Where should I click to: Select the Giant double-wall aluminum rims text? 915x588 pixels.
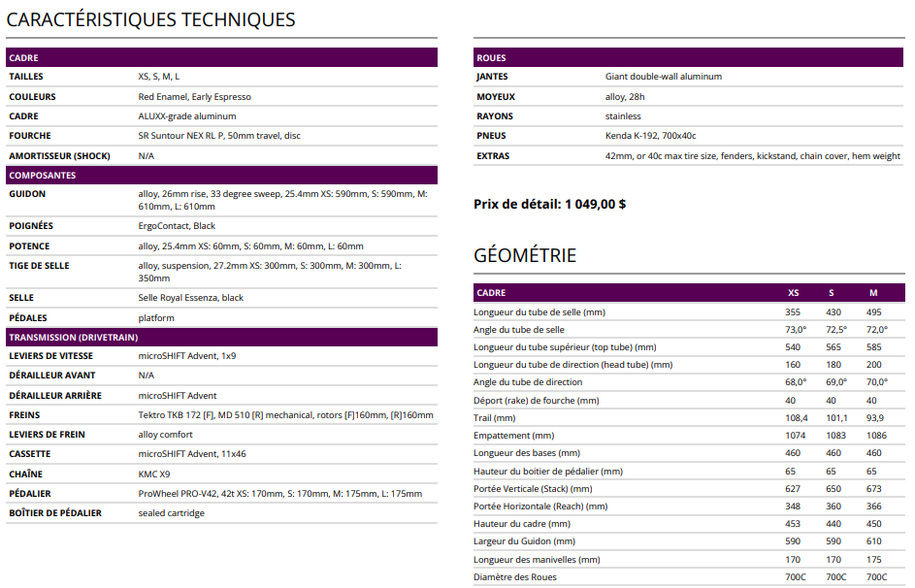click(663, 77)
